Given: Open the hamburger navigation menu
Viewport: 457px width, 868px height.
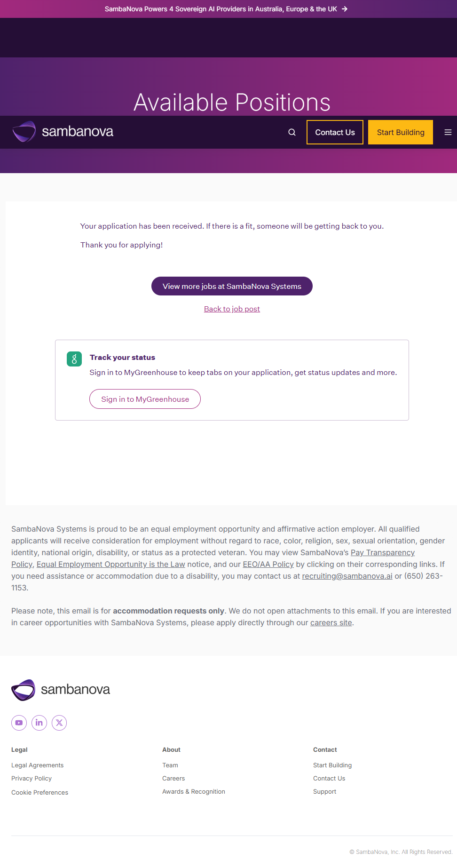Looking at the screenshot, I should click(x=448, y=132).
